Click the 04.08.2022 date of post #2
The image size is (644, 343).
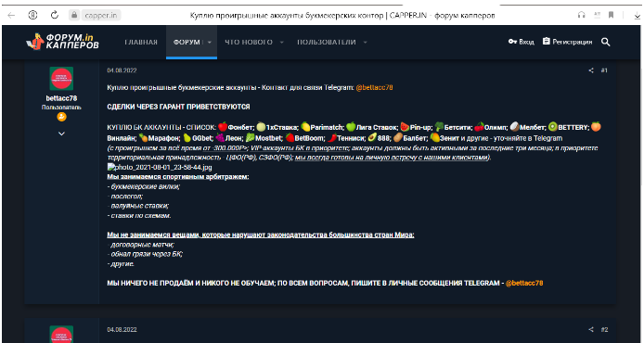[x=122, y=330]
